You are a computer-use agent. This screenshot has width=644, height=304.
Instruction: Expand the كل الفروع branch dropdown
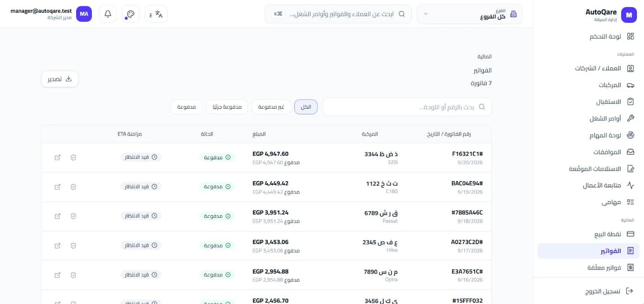pyautogui.click(x=470, y=14)
